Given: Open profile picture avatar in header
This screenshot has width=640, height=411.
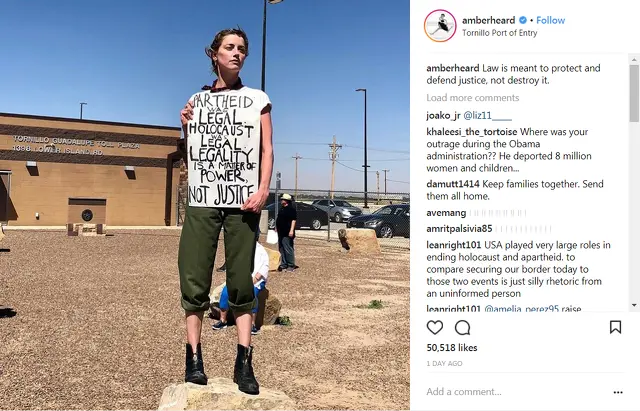Looking at the screenshot, I should tap(440, 26).
